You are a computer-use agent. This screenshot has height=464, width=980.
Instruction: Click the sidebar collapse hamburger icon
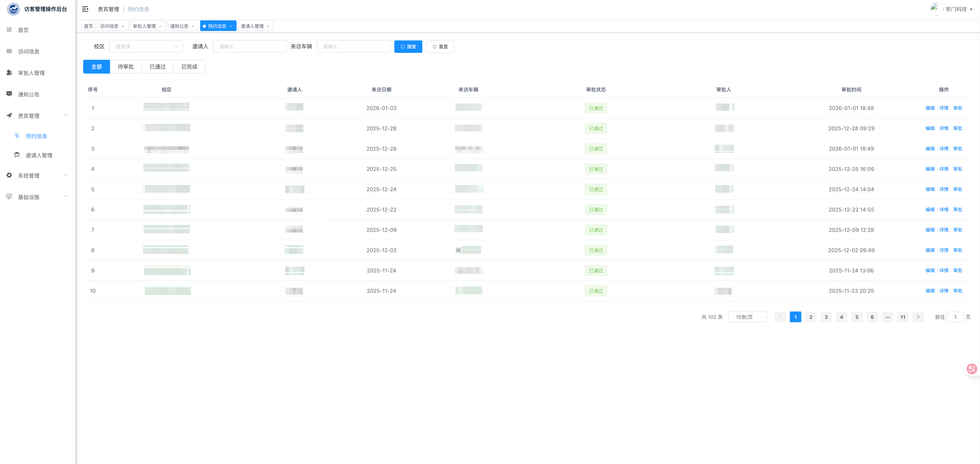(x=85, y=9)
